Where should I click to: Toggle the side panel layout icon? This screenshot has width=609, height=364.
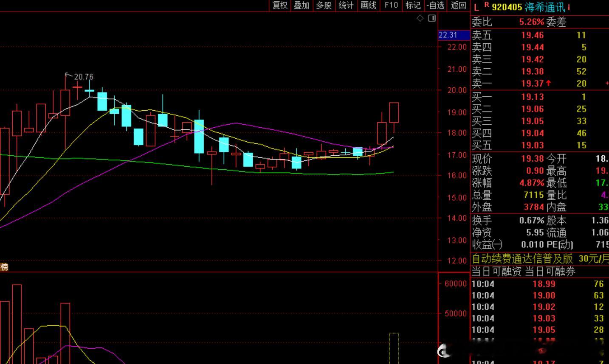(432, 18)
